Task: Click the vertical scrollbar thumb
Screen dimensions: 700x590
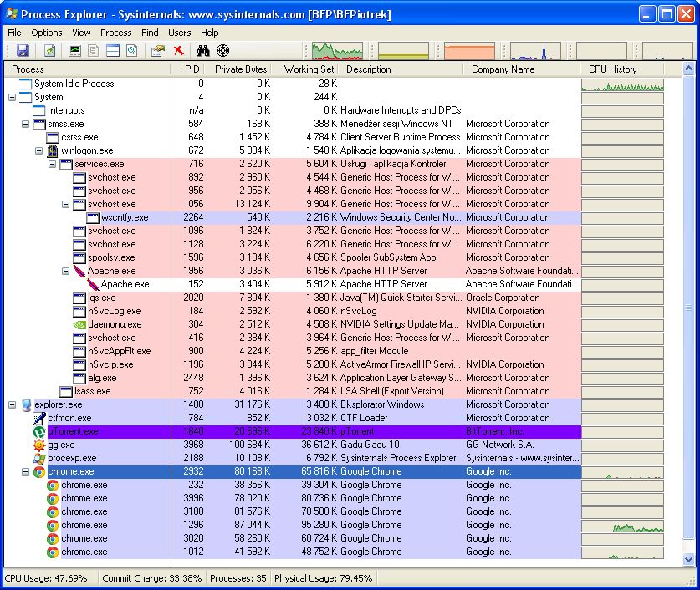Action: (688, 308)
